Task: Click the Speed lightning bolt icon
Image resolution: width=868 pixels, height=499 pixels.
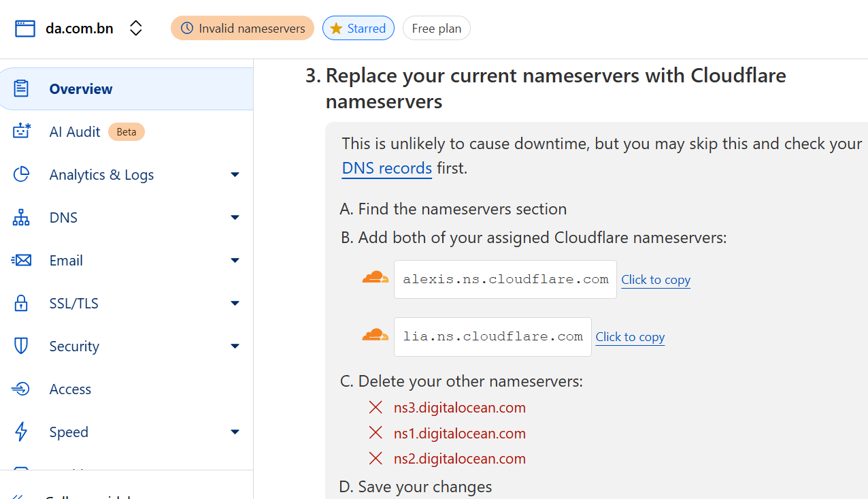Action: [21, 432]
